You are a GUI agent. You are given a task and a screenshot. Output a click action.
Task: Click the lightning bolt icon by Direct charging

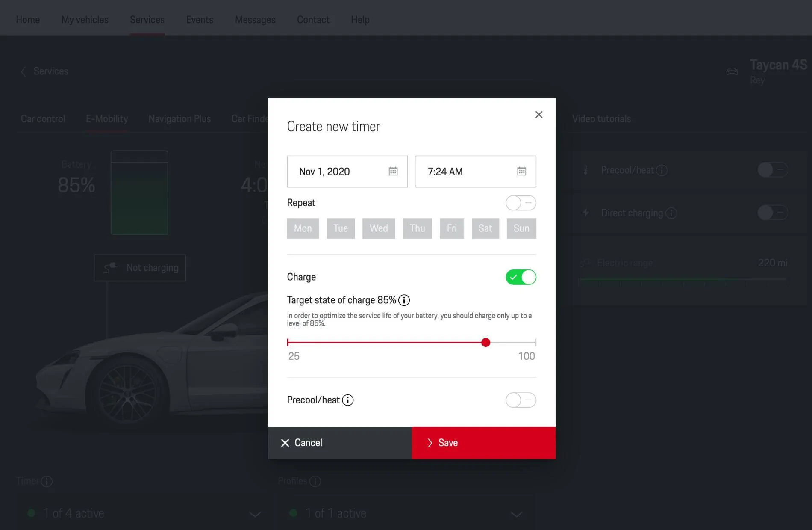585,213
